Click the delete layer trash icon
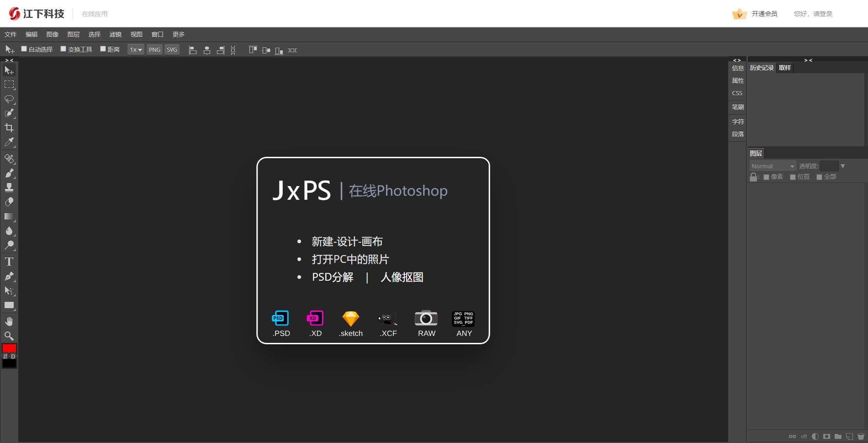 861,437
